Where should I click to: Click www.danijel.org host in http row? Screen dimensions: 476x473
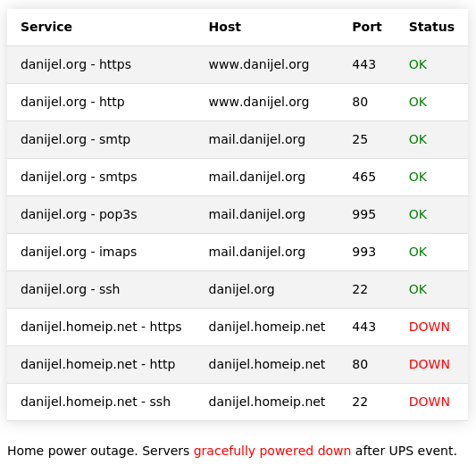tap(259, 102)
